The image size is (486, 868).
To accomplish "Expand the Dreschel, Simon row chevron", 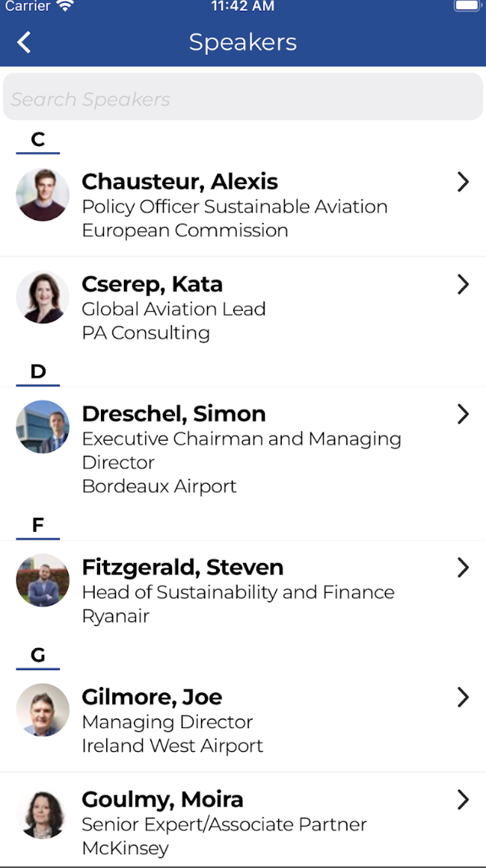I will [462, 414].
